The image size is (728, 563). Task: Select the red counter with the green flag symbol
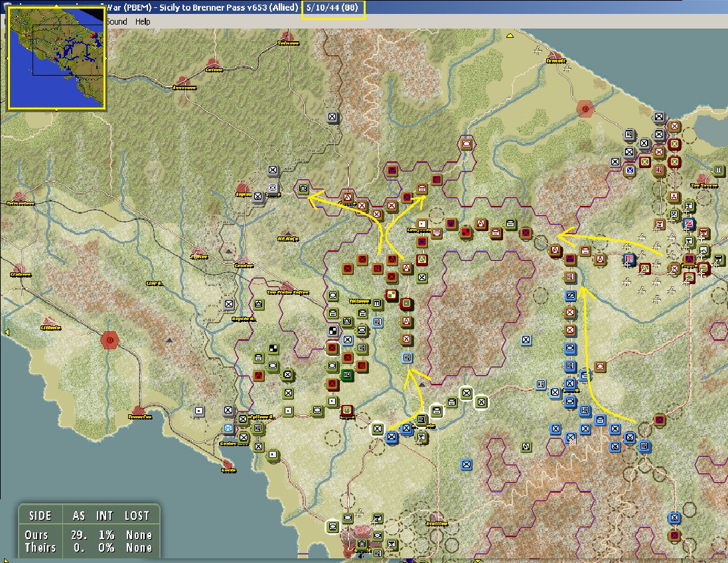point(644,268)
